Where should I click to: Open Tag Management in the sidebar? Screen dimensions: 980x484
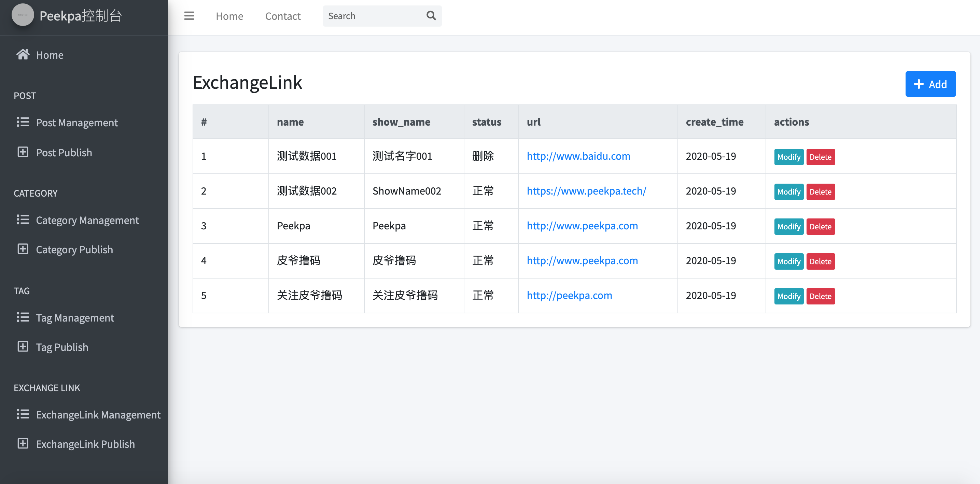pyautogui.click(x=75, y=317)
